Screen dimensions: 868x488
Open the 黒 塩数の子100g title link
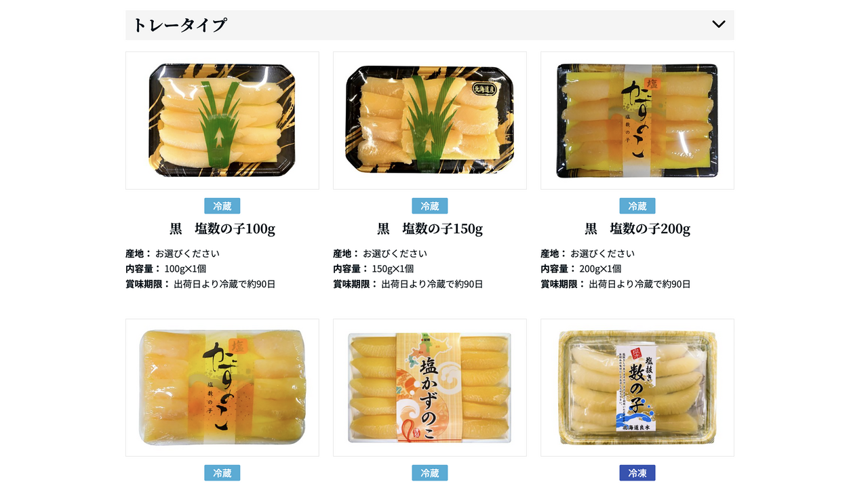click(222, 229)
